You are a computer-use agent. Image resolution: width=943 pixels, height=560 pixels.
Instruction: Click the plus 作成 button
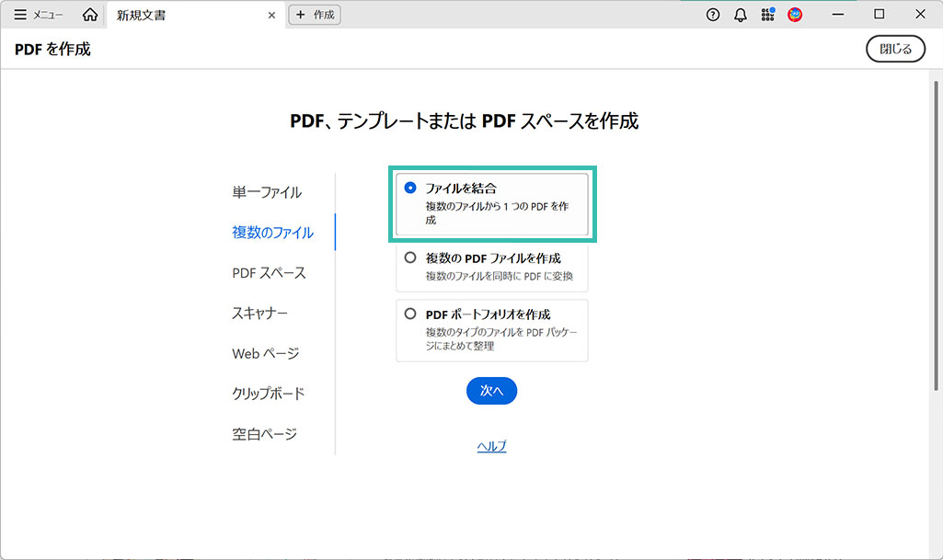click(x=315, y=15)
